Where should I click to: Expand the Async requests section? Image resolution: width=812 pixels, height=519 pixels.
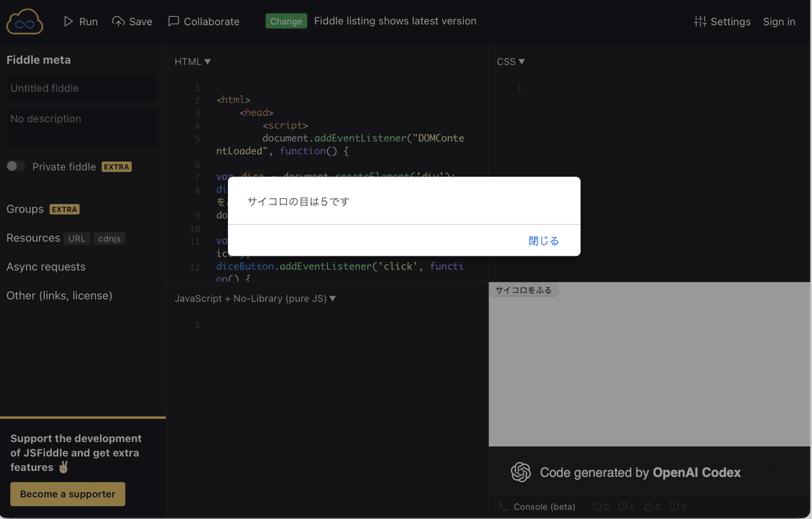click(45, 267)
